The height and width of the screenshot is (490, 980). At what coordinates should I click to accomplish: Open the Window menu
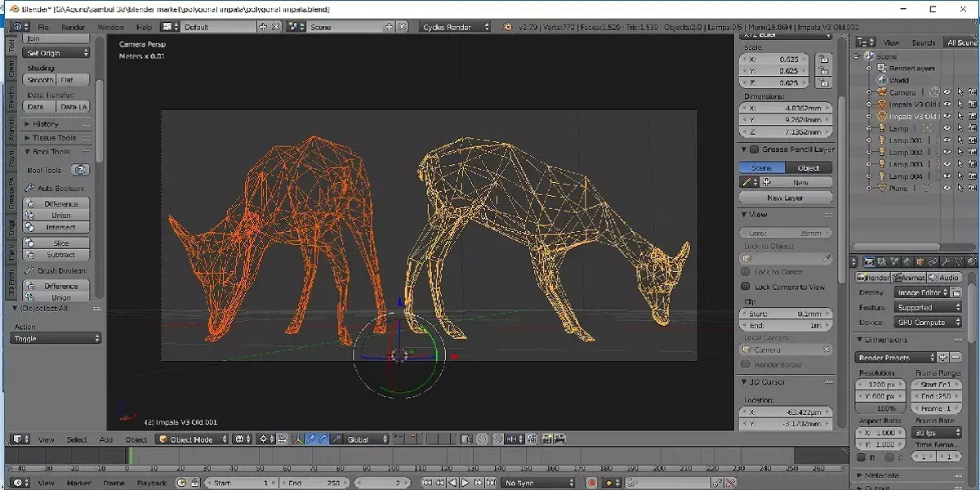[110, 27]
